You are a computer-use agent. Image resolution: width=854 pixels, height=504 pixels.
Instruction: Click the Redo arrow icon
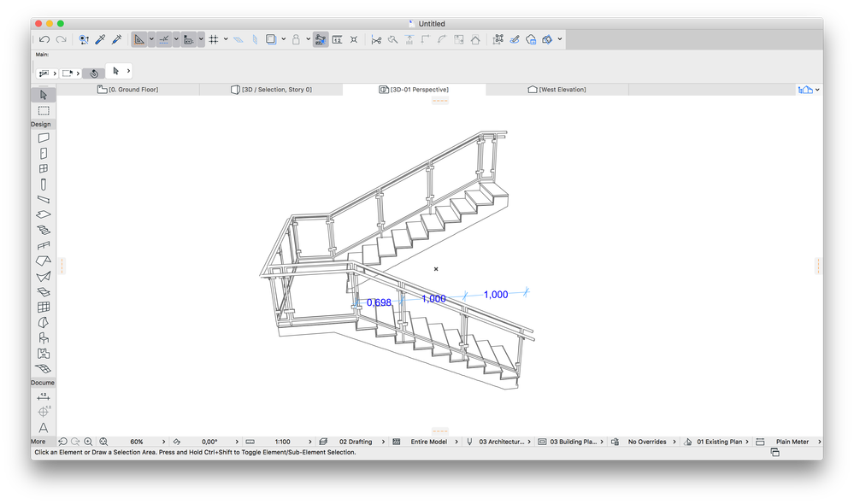[x=62, y=39]
